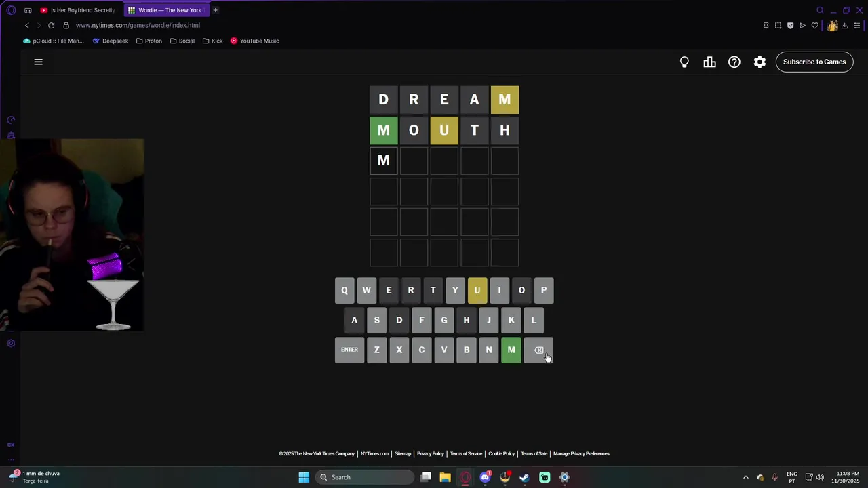Open the sidebar settings gear icon
The width and height of the screenshot is (868, 488).
click(11, 343)
